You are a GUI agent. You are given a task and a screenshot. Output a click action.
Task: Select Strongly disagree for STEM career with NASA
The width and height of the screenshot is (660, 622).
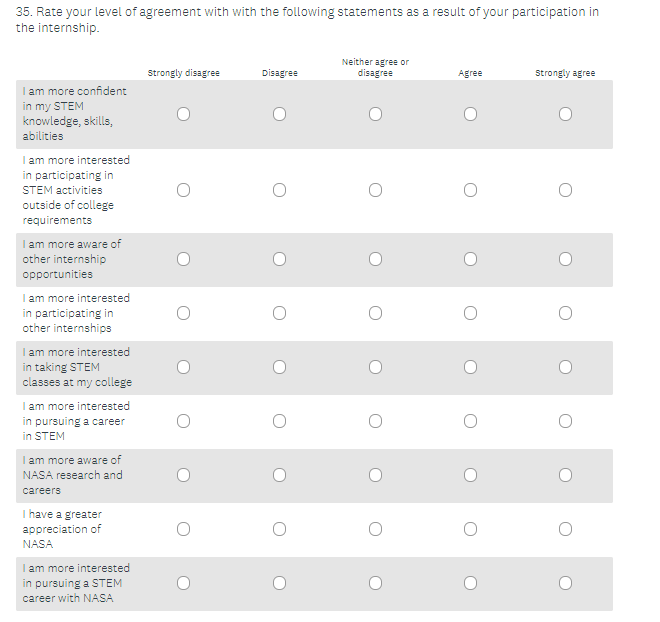184,583
